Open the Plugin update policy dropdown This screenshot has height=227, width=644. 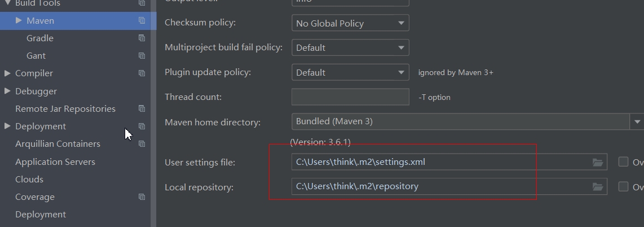point(350,72)
